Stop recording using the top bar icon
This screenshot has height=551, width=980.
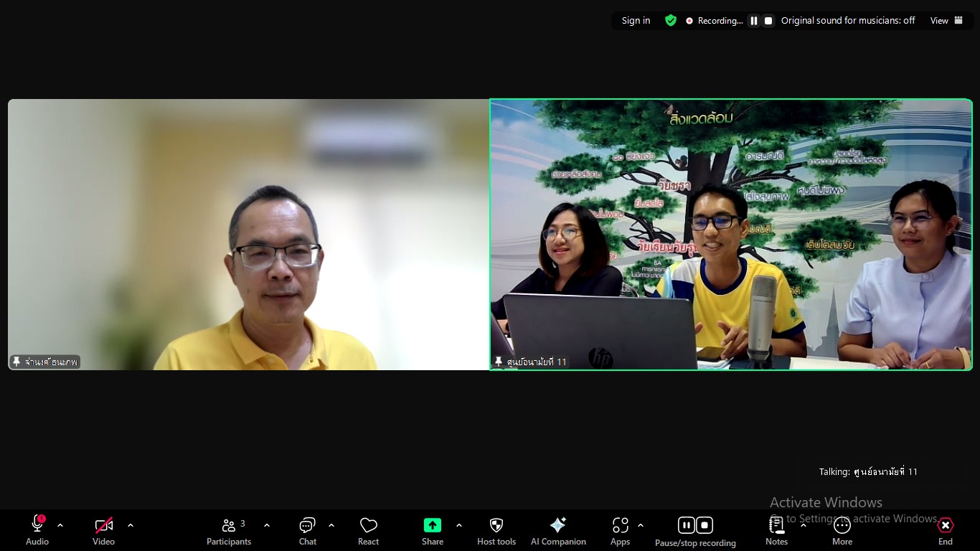point(768,21)
